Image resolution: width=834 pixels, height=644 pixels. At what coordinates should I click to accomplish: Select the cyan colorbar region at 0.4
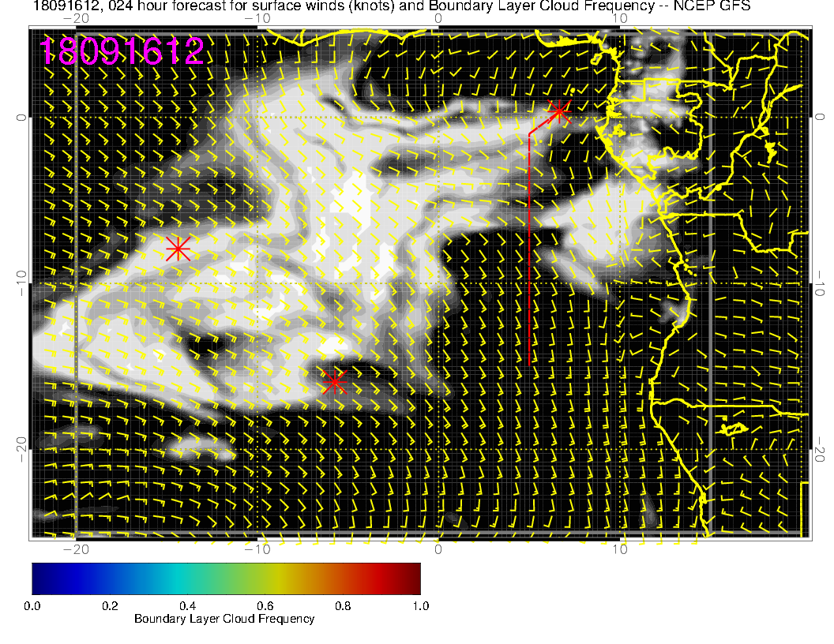187,578
